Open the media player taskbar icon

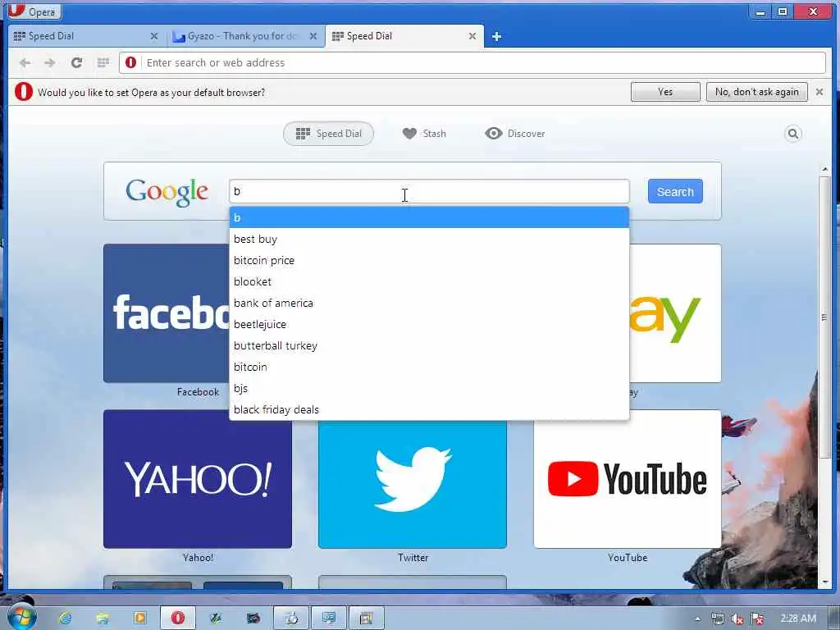coord(139,619)
